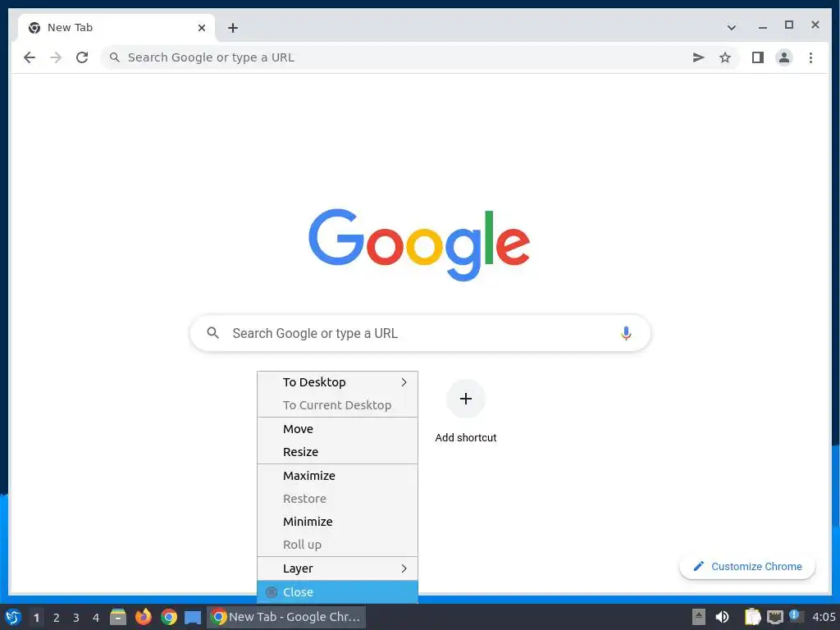Open the Lubuntu application menu
This screenshot has height=630, width=840.
tap(13, 617)
